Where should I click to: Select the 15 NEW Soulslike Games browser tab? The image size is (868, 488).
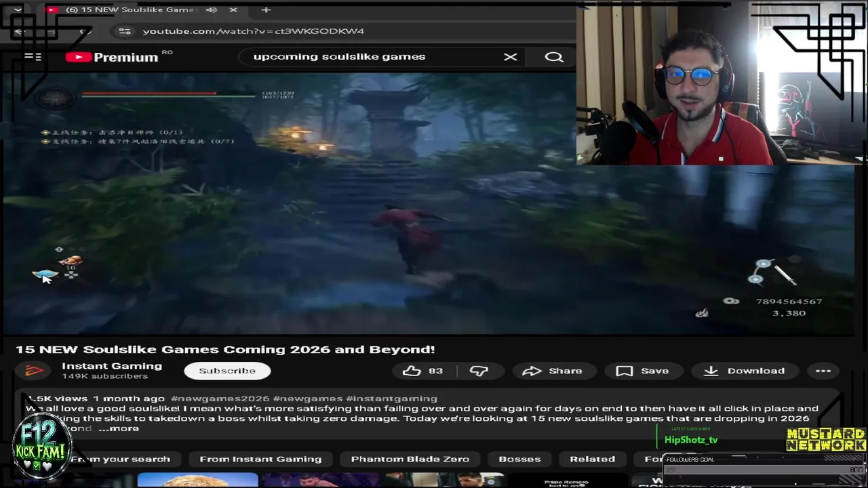click(x=142, y=9)
